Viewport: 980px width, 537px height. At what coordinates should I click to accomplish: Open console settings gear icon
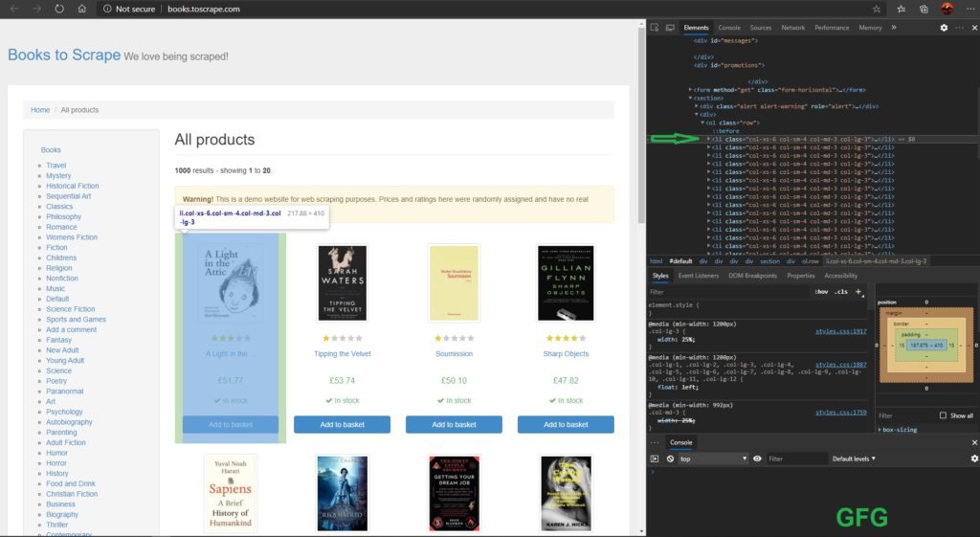click(x=973, y=459)
